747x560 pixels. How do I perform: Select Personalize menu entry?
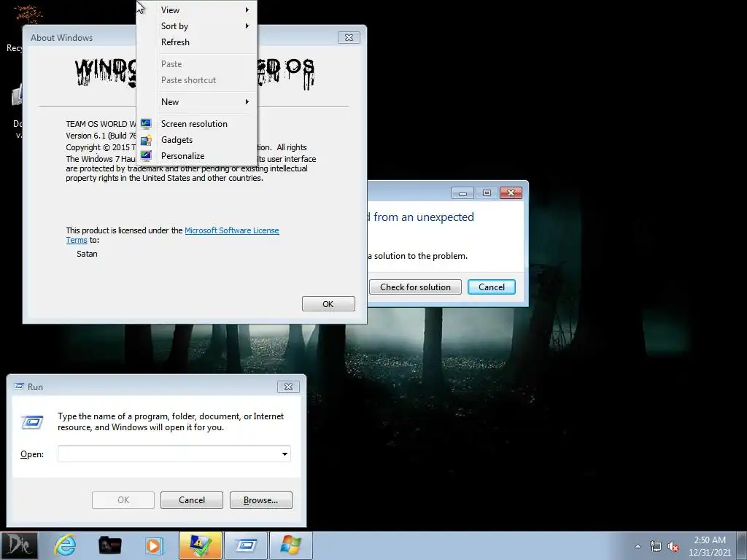pyautogui.click(x=197, y=156)
